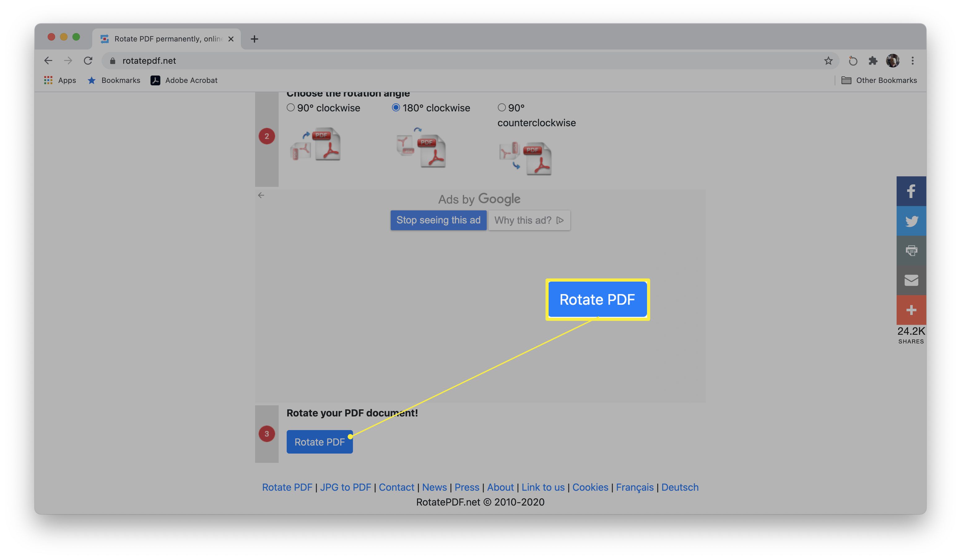Viewport: 961px width, 560px height.
Task: Click the Rotate your PDF document! heading
Action: 352,413
